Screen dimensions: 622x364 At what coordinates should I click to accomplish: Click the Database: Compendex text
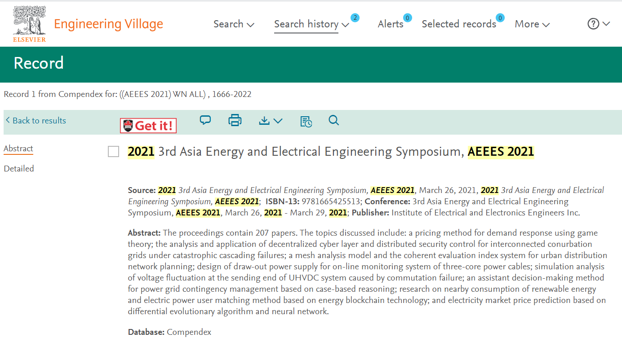(x=169, y=332)
